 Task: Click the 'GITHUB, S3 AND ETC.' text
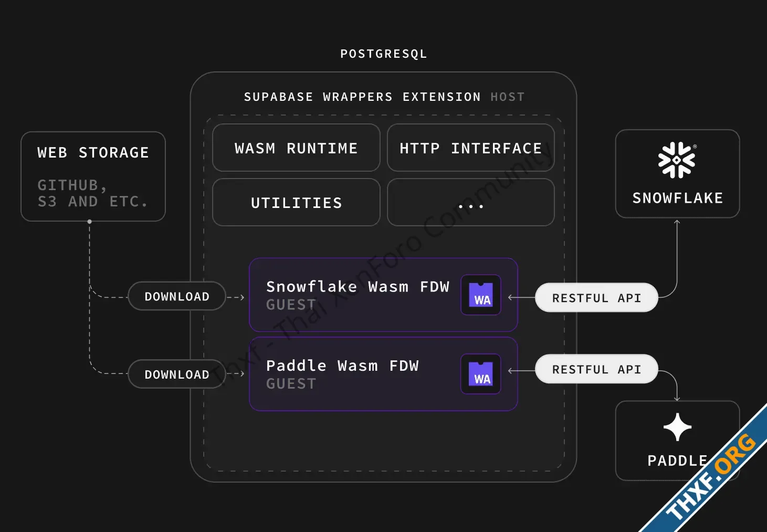[92, 193]
